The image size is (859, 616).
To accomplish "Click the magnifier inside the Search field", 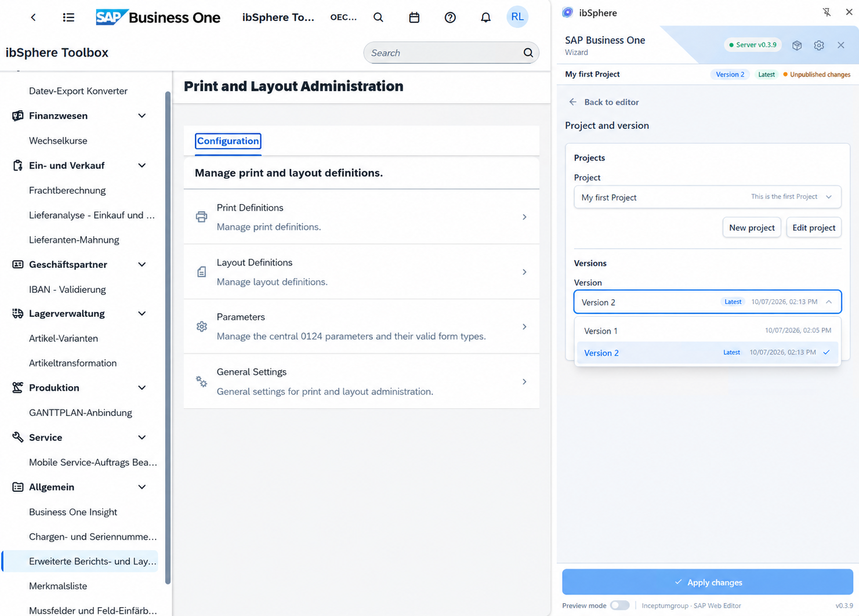I will [x=528, y=53].
